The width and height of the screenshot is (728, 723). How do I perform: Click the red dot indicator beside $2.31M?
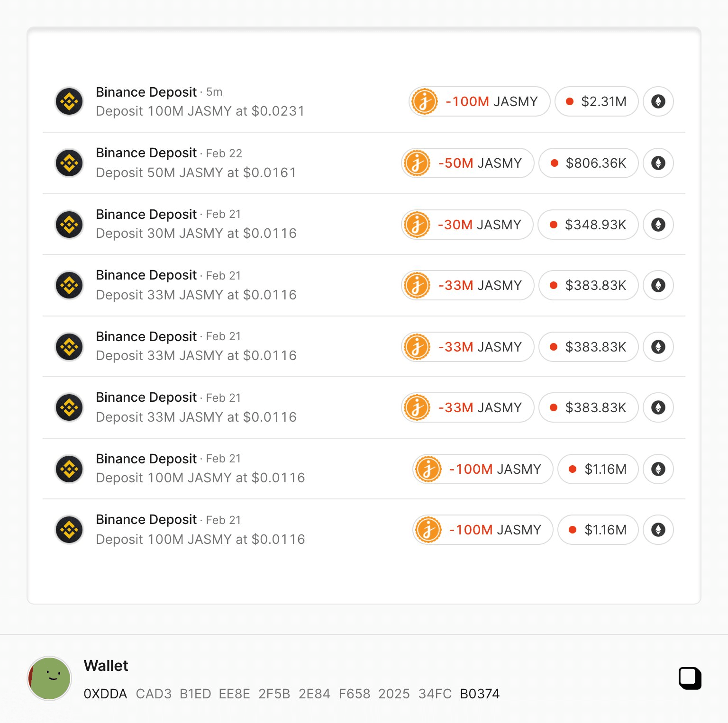(570, 101)
